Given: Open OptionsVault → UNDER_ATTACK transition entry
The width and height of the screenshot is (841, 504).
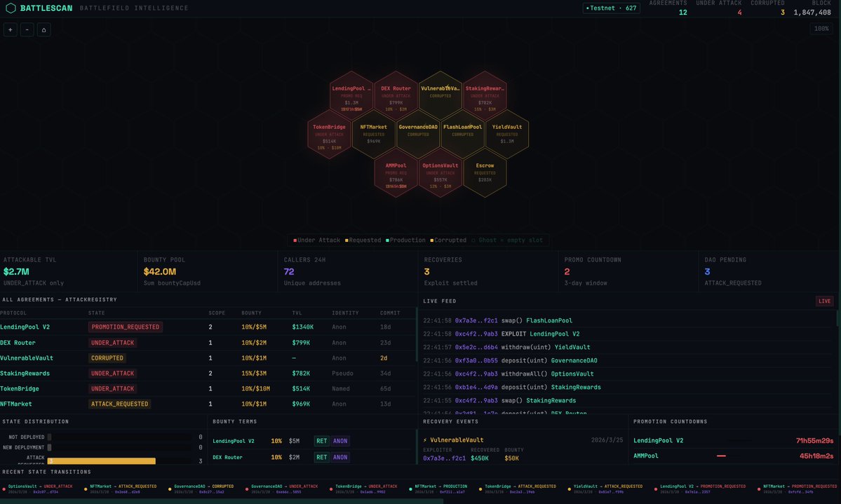Looking at the screenshot, I should 39,489.
